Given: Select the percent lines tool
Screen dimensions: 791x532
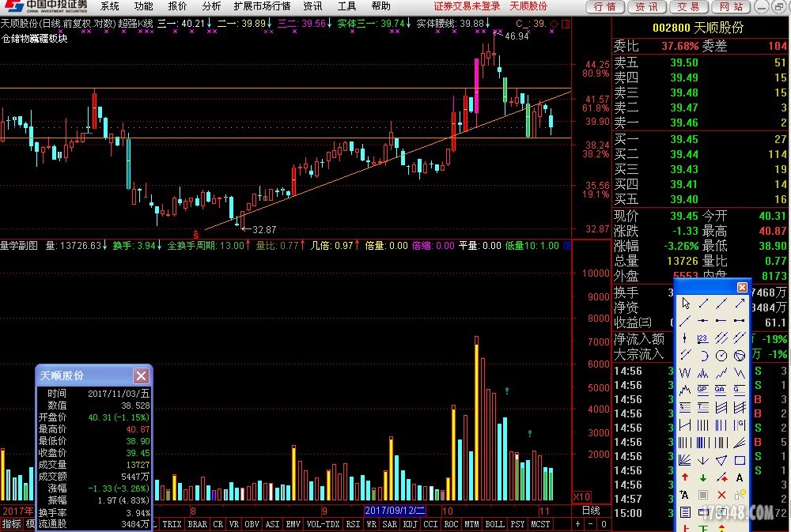Looking at the screenshot, I should click(685, 407).
